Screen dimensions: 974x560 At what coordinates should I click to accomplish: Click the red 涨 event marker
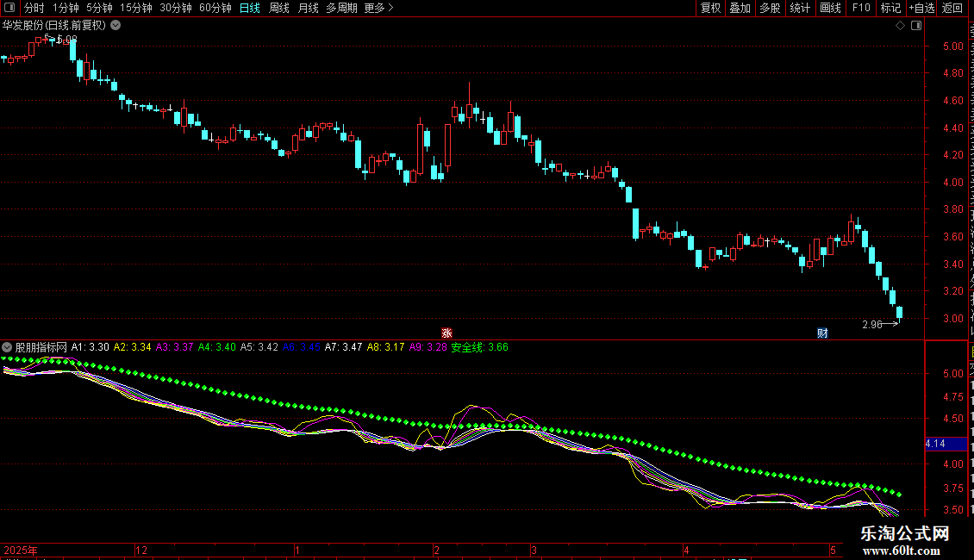click(x=446, y=333)
